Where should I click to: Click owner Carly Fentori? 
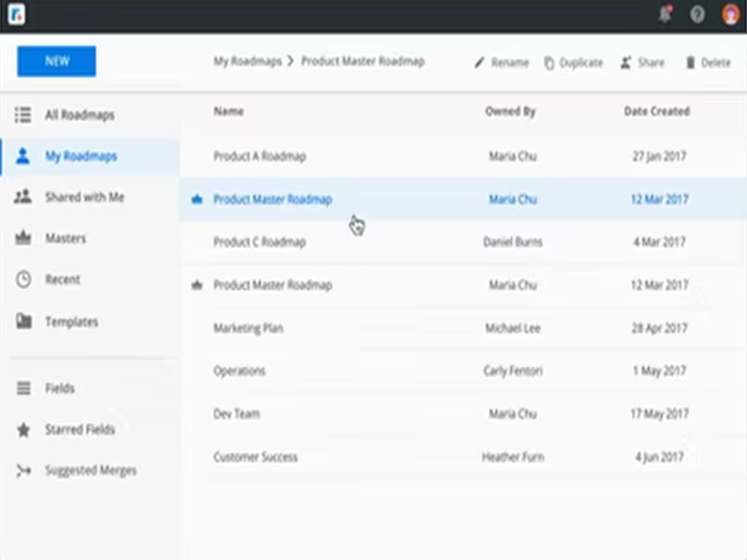(513, 371)
